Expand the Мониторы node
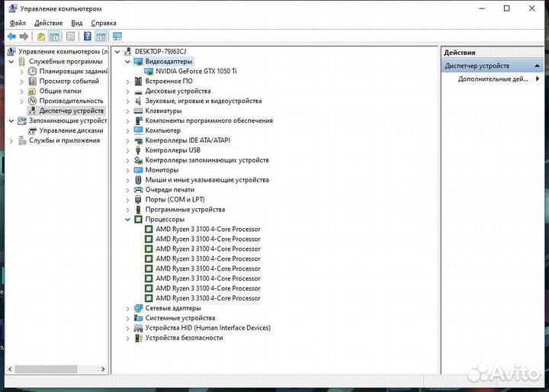Screen dimensions: 549x392 (128, 170)
